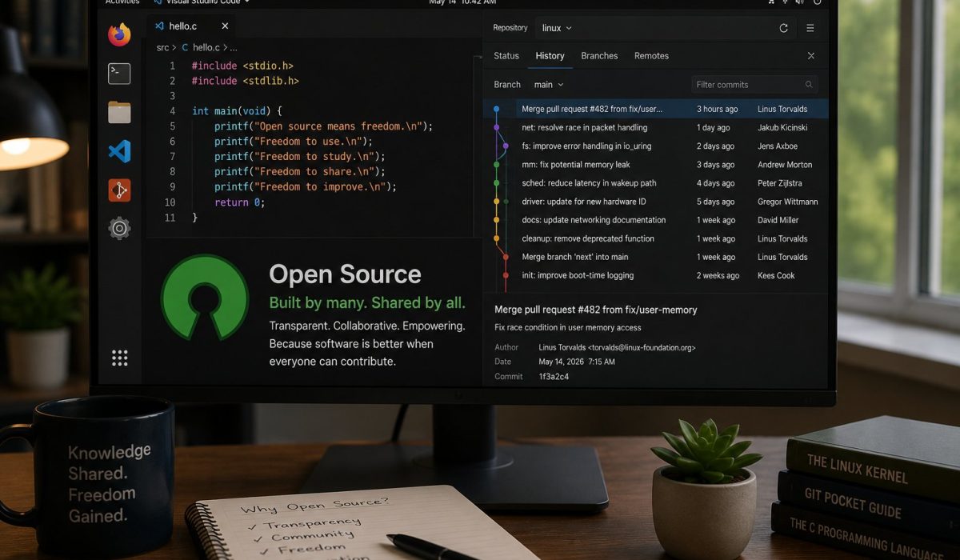Refresh the linux repository
This screenshot has width=960, height=560.
pyautogui.click(x=783, y=28)
